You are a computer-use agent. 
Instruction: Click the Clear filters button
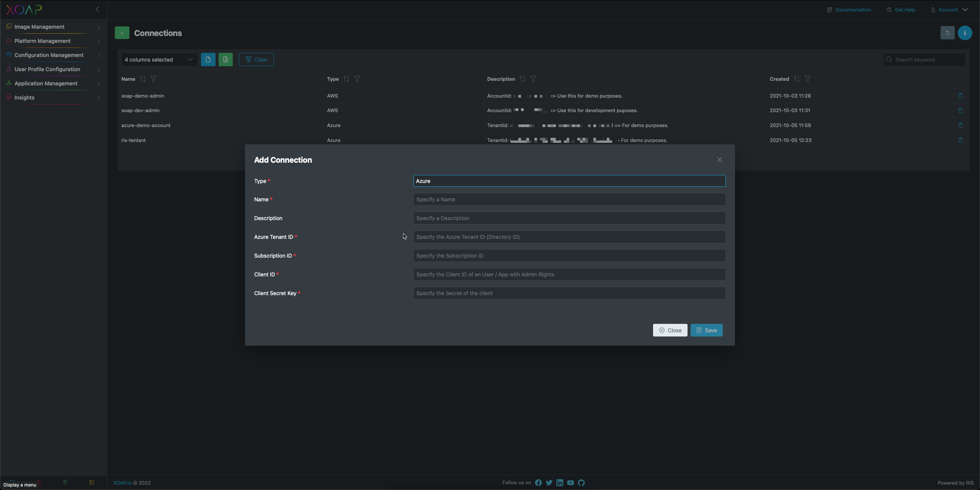coord(256,60)
